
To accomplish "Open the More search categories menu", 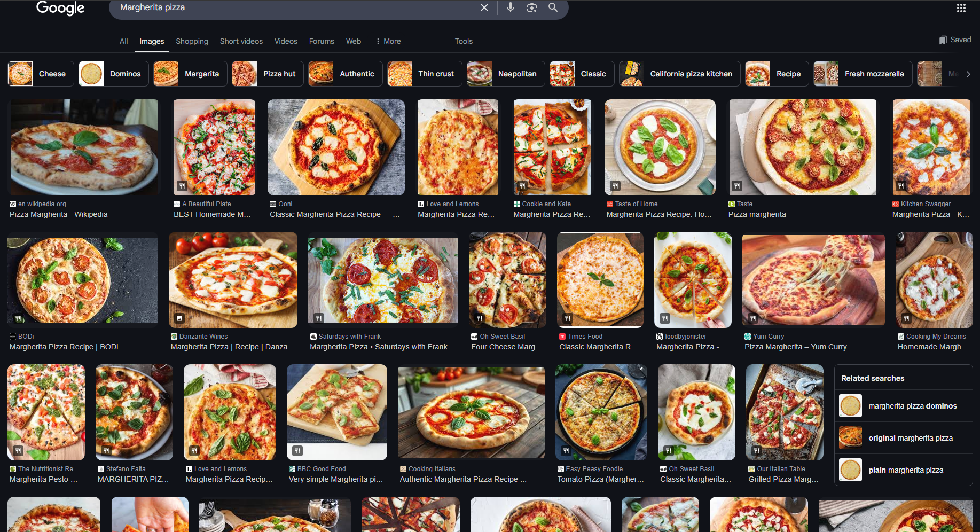I will click(x=388, y=41).
